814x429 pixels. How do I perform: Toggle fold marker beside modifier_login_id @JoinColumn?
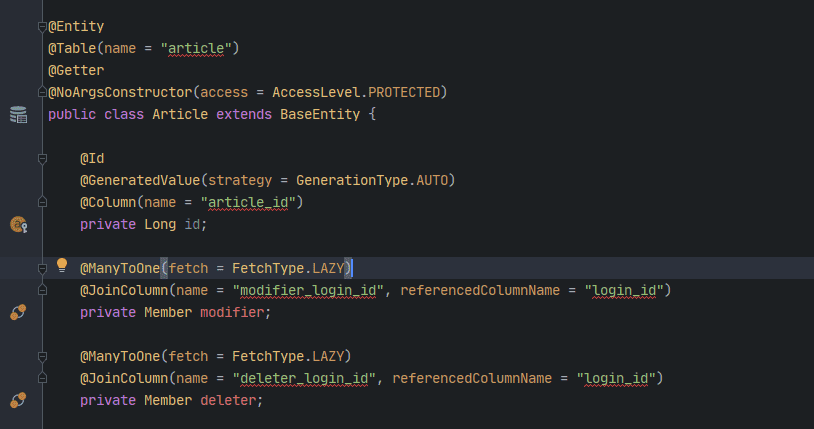point(43,290)
